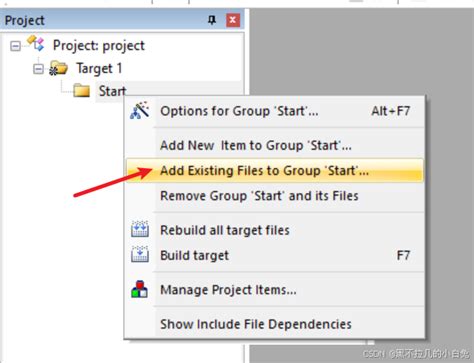Click the Build target icon

(x=140, y=254)
